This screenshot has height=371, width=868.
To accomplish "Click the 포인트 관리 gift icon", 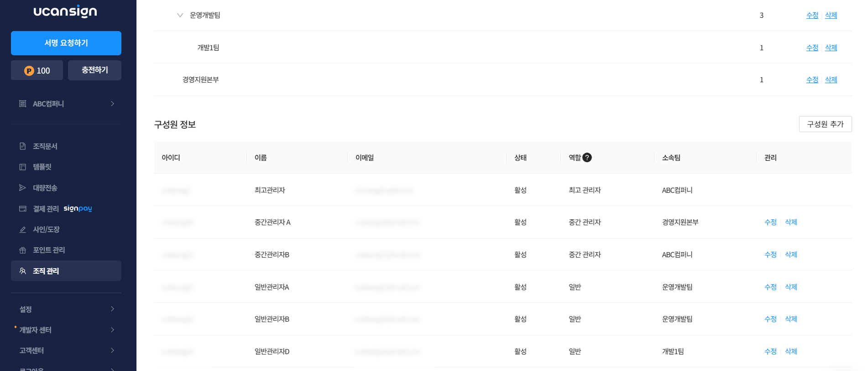I will (22, 250).
